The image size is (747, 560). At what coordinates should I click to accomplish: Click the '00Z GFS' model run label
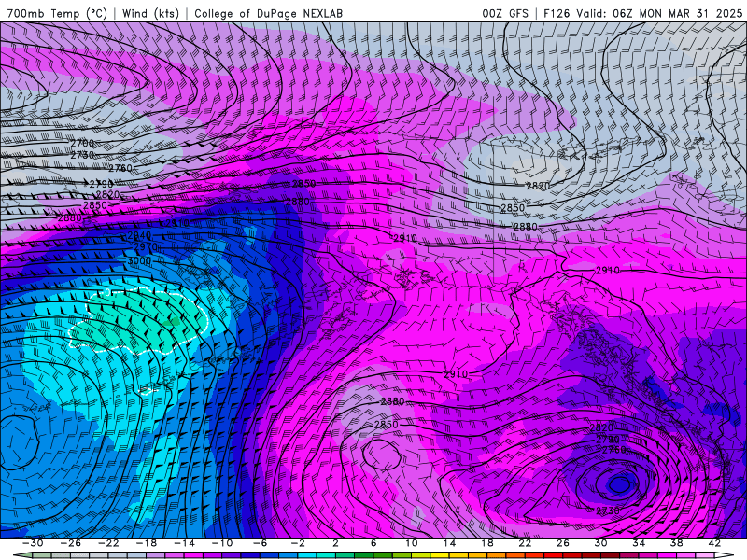505,13
